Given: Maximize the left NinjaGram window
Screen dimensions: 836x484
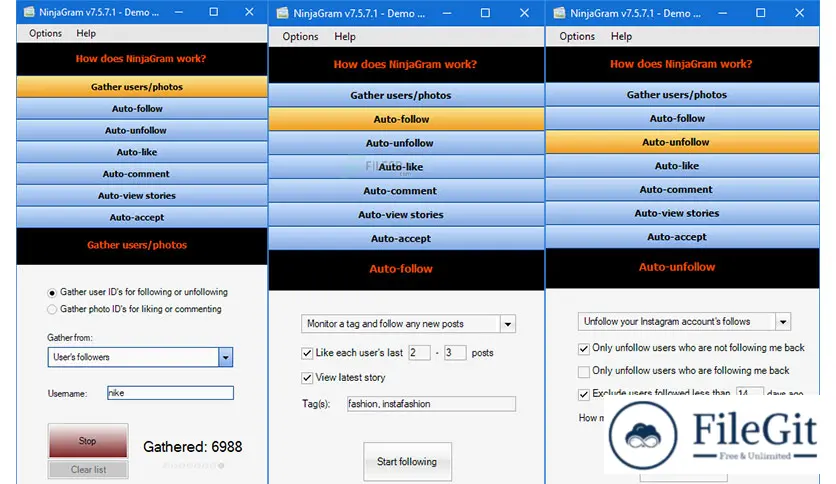Looking at the screenshot, I should pyautogui.click(x=213, y=12).
